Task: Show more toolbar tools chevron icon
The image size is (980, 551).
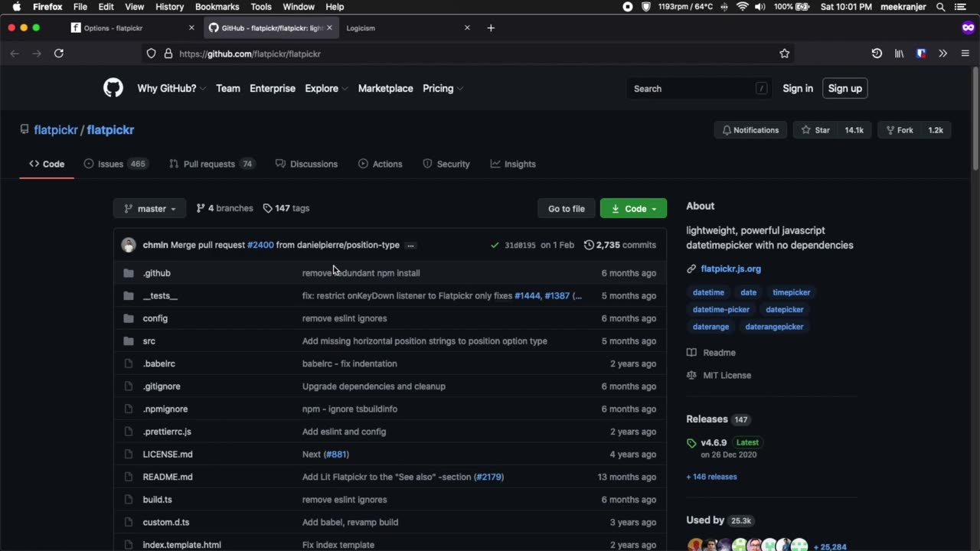Action: click(942, 54)
